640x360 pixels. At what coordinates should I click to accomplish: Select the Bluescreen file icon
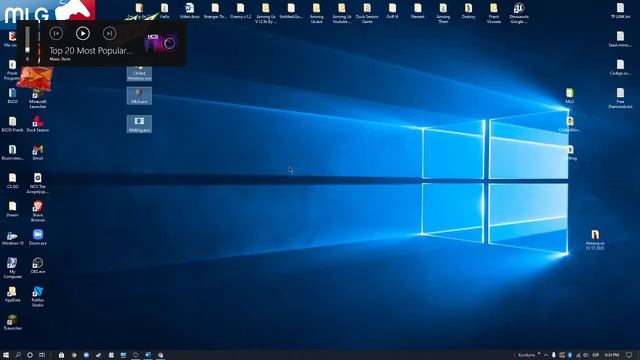click(12, 152)
